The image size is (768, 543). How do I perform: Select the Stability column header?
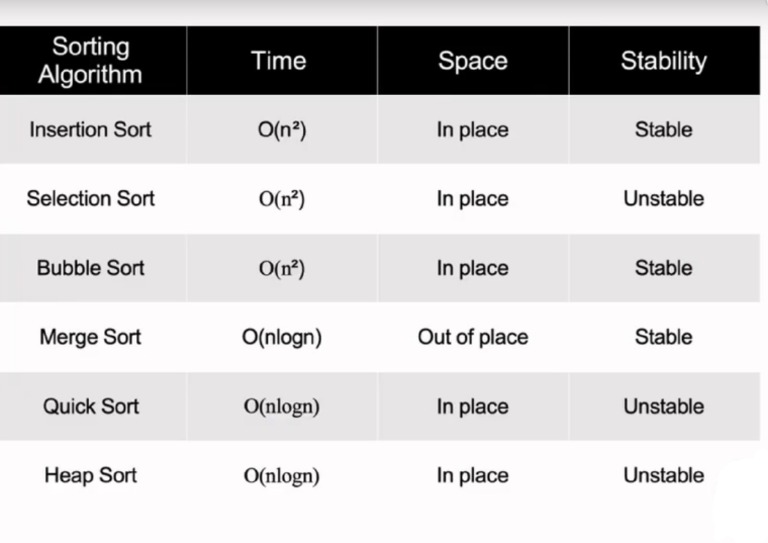click(x=663, y=60)
